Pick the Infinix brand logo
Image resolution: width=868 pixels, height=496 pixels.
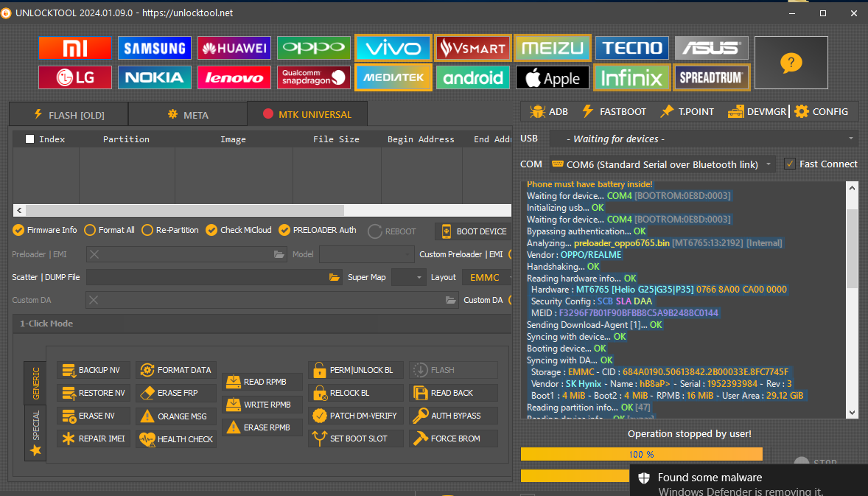(x=632, y=77)
